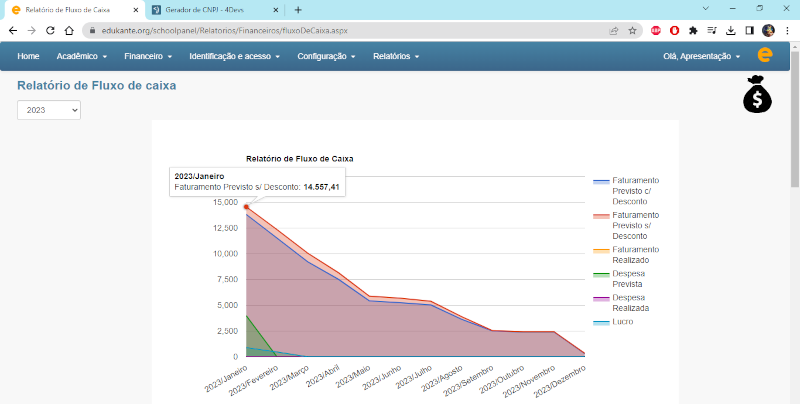Open the extensions puzzle piece menu

[x=693, y=31]
